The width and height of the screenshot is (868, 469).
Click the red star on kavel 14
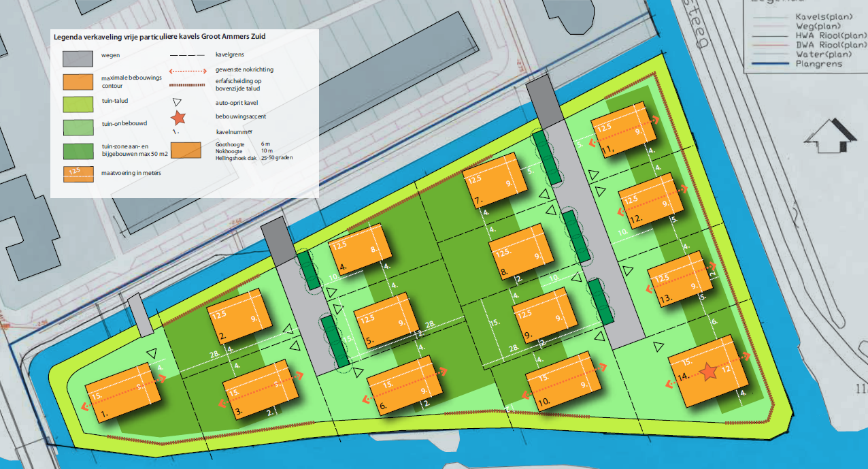tap(708, 372)
